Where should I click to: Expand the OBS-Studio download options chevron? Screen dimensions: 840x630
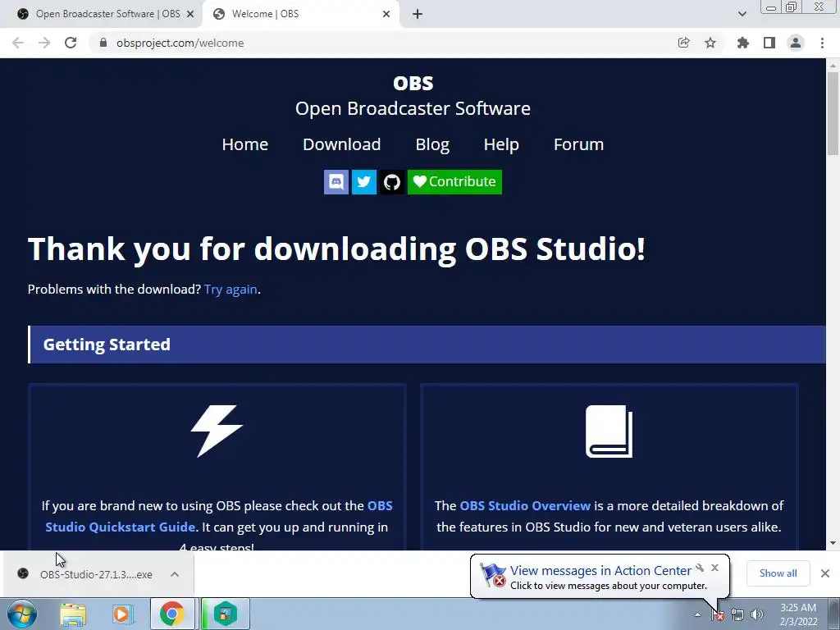175,574
